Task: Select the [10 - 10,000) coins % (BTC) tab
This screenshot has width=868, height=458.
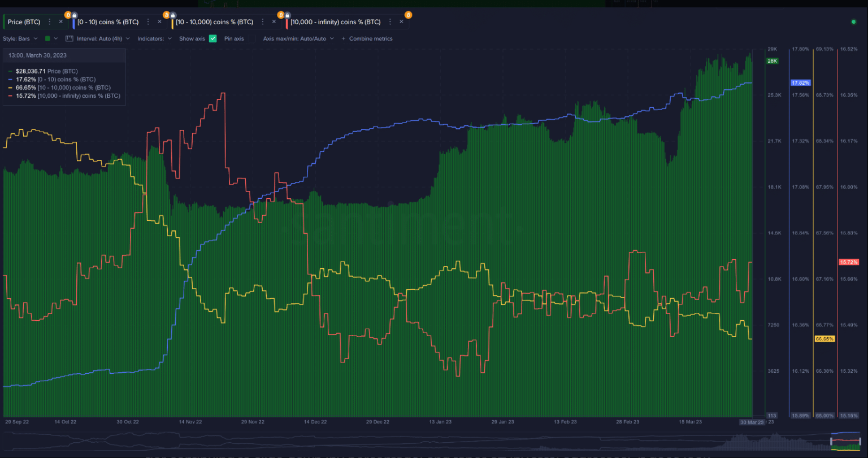Action: (x=214, y=22)
